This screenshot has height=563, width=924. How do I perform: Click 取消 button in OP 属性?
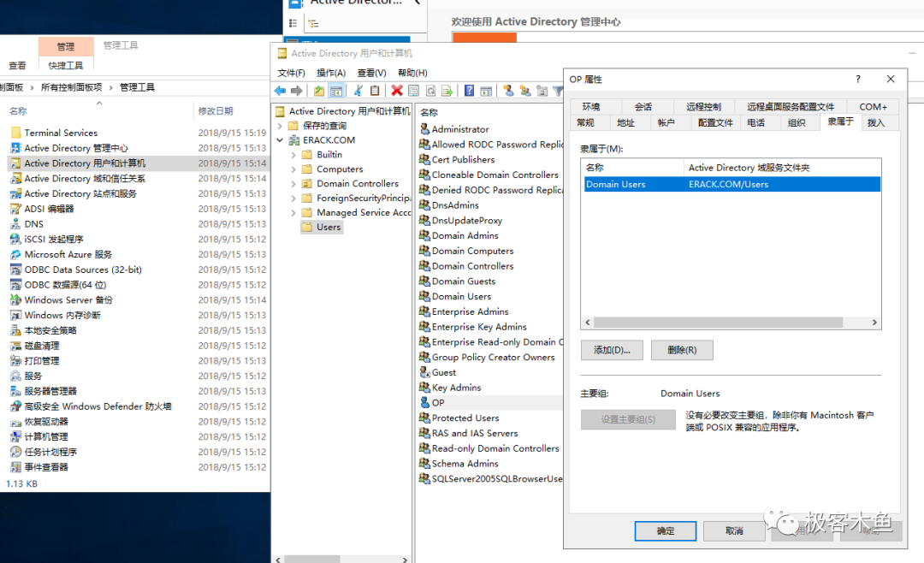[x=734, y=531]
